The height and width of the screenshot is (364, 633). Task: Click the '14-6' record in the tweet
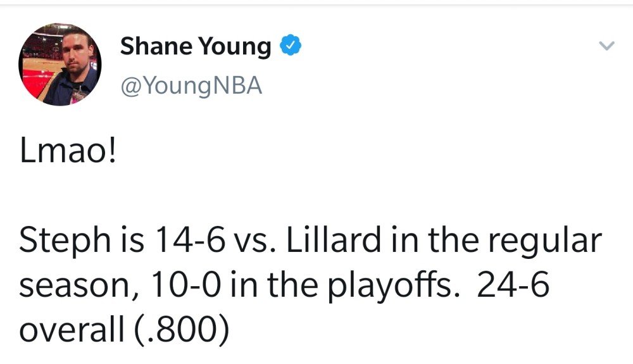(189, 240)
